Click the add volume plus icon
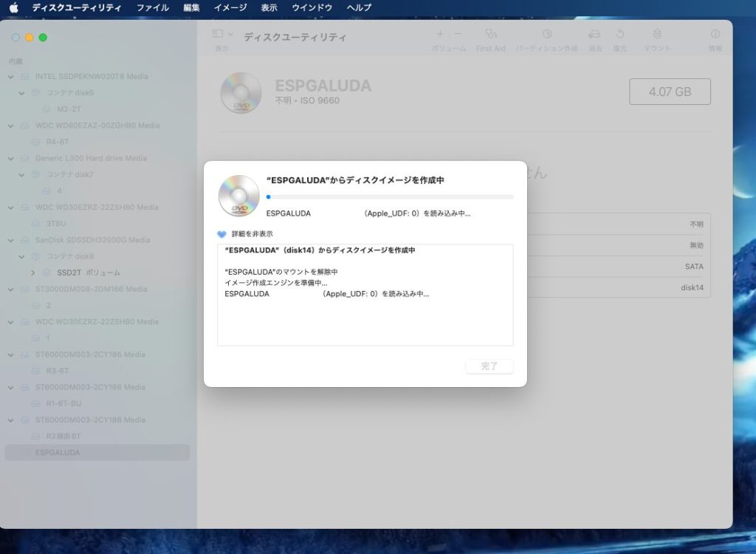The image size is (756, 554). click(440, 34)
